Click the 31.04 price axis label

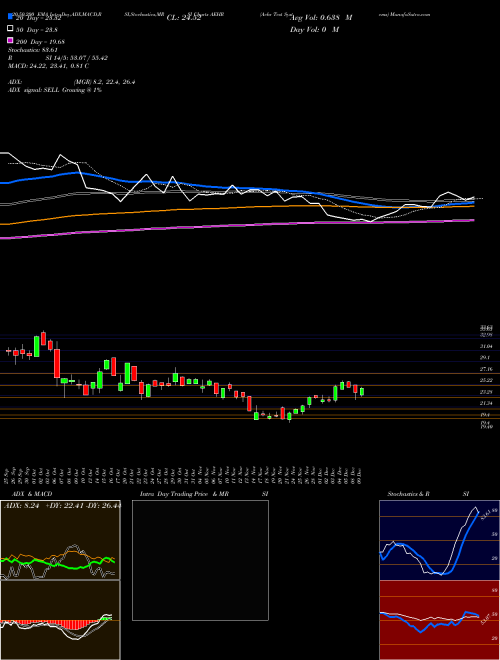[x=487, y=346]
